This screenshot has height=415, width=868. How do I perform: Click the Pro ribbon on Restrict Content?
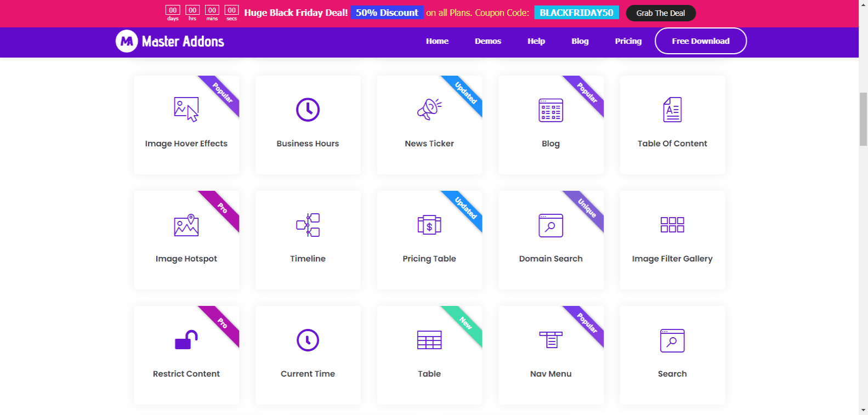coord(222,323)
